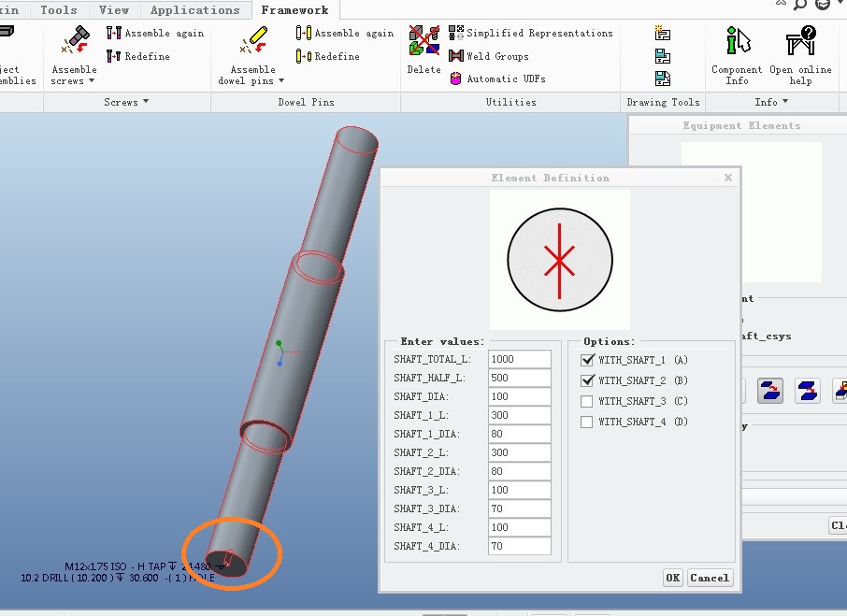Click the SHAFT_1_DIA value field
The image size is (847, 616).
tap(520, 434)
